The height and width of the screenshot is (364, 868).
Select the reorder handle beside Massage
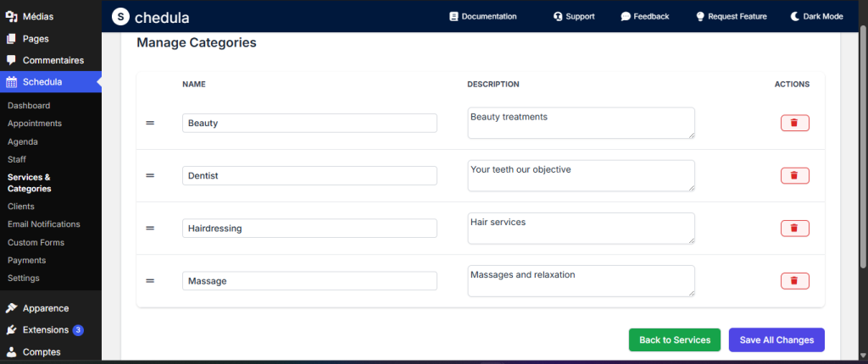point(150,280)
